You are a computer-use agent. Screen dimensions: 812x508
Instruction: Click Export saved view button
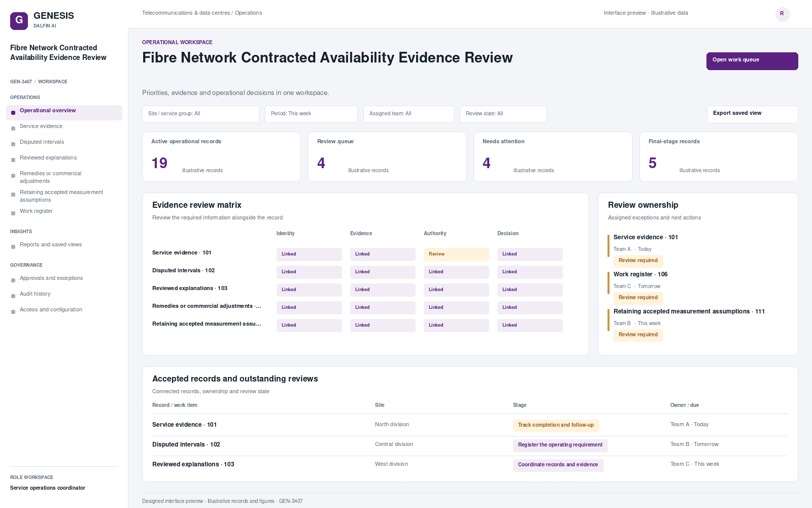(x=752, y=114)
